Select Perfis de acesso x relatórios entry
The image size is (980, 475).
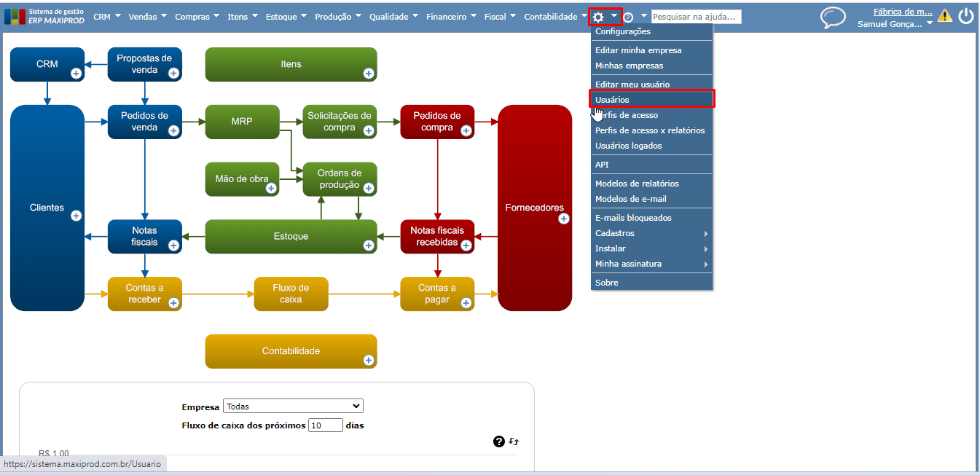[x=651, y=130]
